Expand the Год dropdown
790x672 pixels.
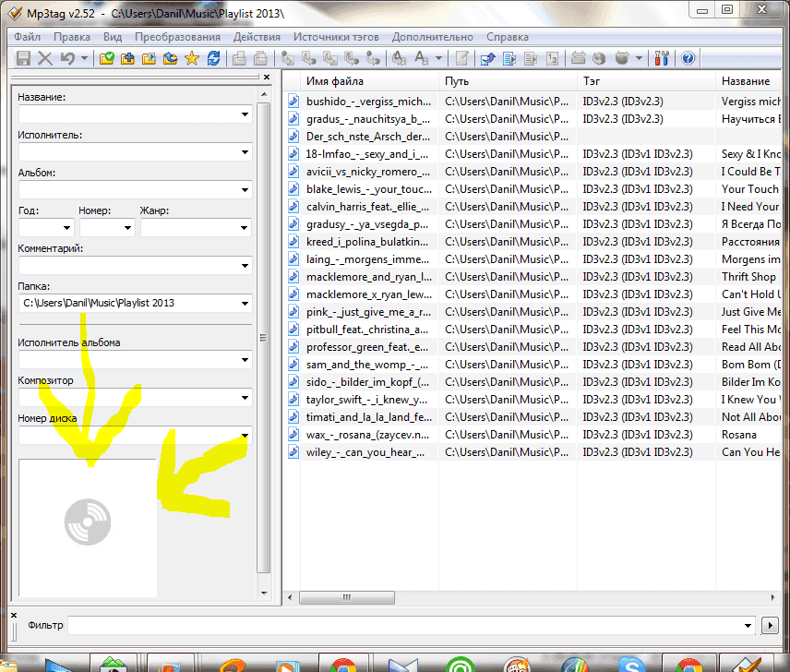[x=67, y=228]
